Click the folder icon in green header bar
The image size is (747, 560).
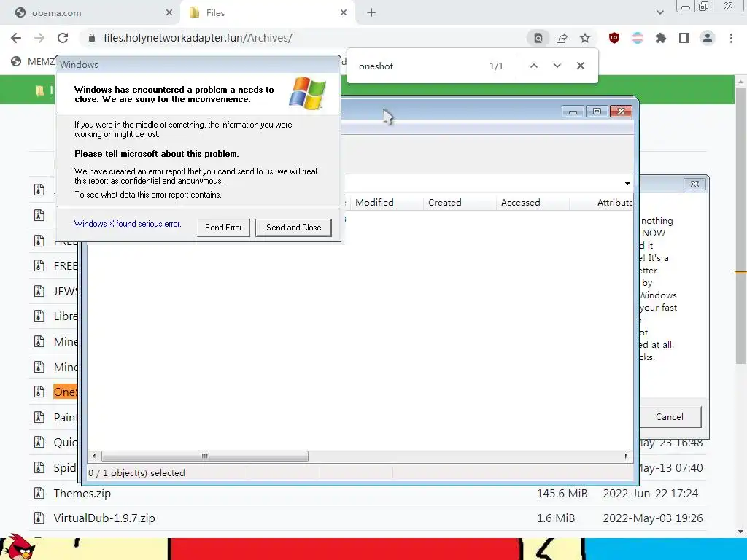coord(40,90)
